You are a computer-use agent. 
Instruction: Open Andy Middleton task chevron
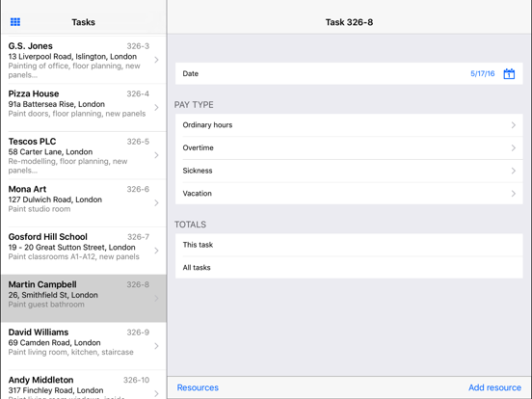pyautogui.click(x=156, y=393)
